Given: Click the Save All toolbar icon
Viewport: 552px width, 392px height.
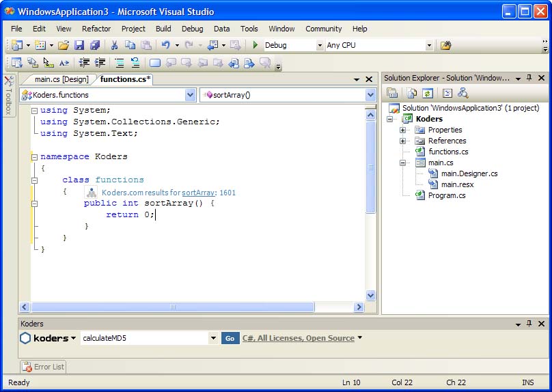Looking at the screenshot, I should [94, 45].
